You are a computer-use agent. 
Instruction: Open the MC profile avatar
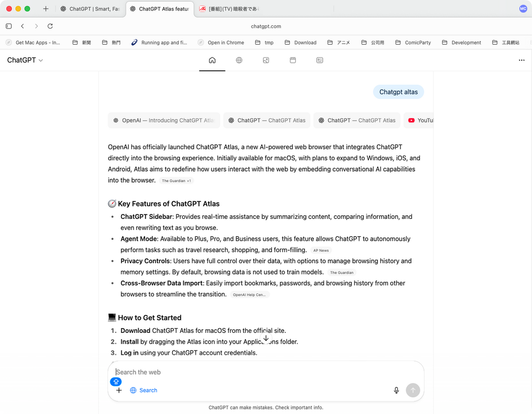(523, 9)
